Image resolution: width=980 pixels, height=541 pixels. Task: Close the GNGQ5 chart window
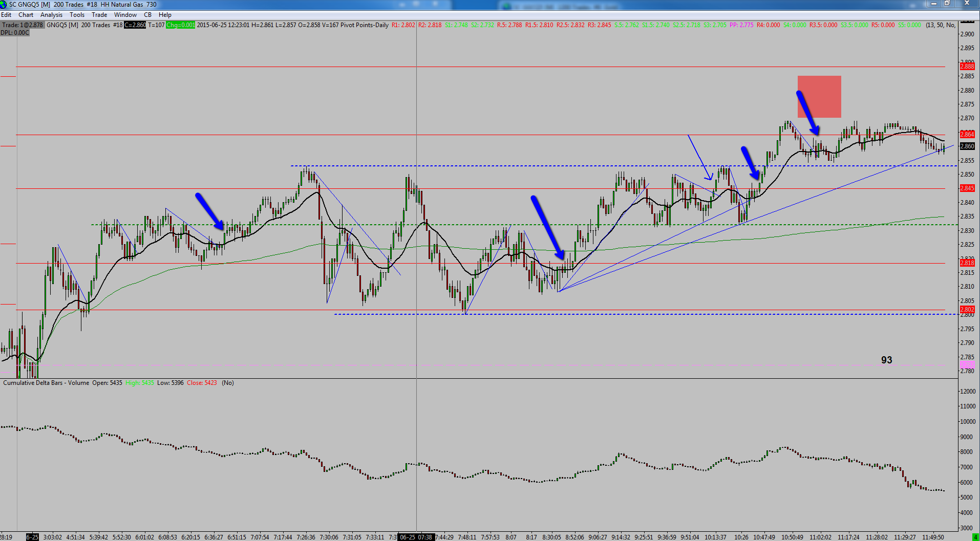[966, 4]
